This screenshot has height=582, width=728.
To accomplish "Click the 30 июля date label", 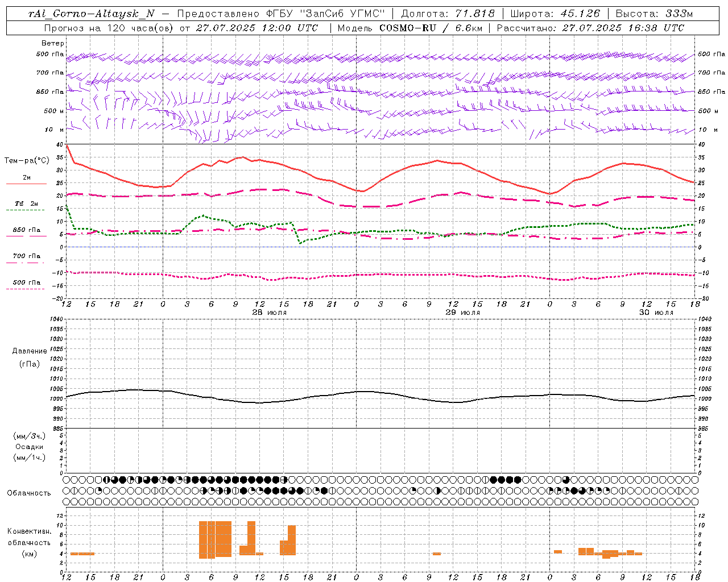I will pyautogui.click(x=656, y=313).
